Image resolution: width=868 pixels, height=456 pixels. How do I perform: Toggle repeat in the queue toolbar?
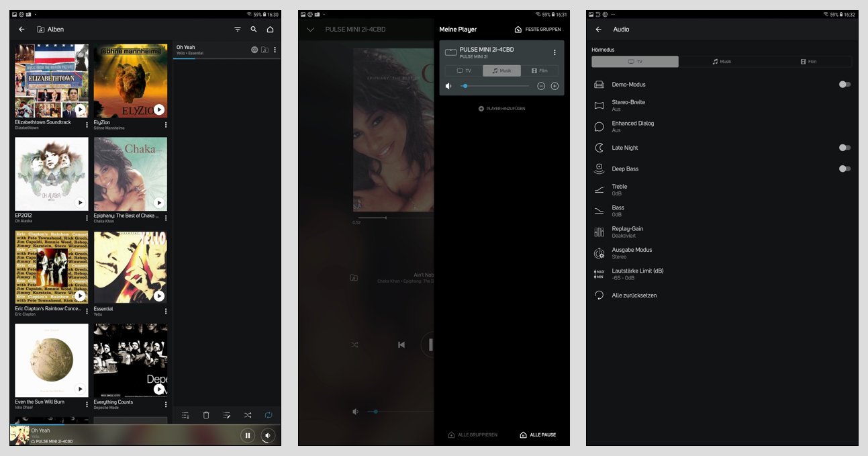click(269, 416)
